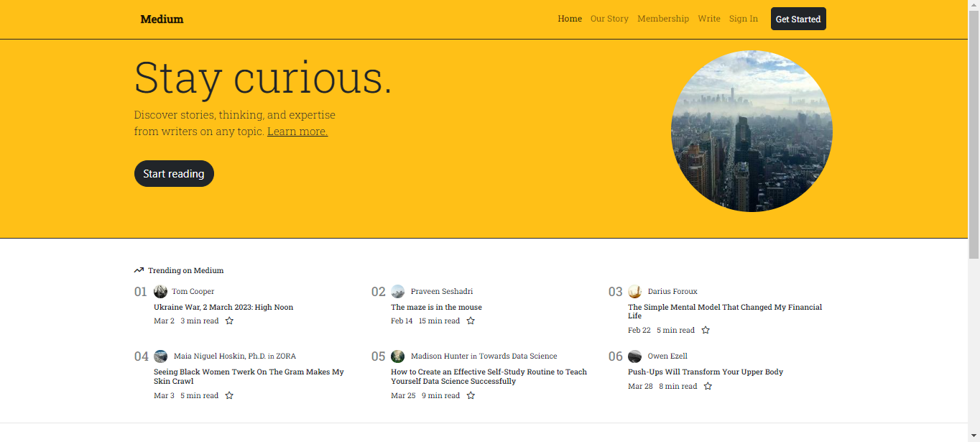Open The Simple Mental Model article title
Image resolution: width=980 pixels, height=442 pixels.
coord(725,311)
